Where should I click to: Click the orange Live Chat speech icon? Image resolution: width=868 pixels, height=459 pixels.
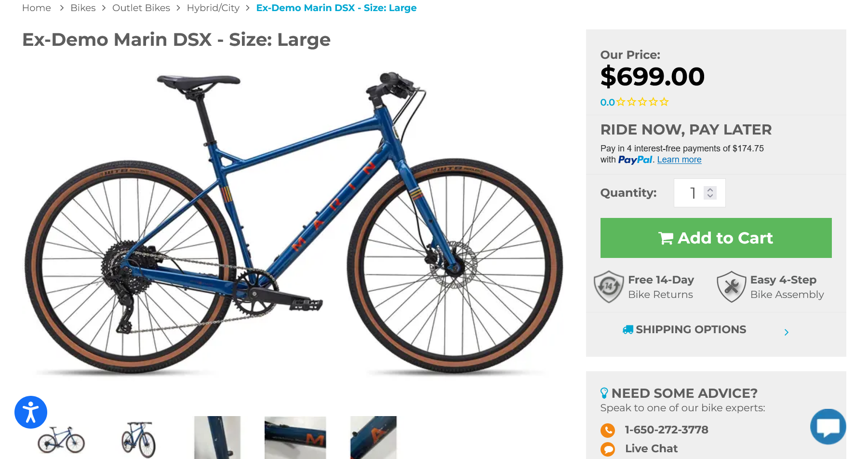[x=608, y=449]
